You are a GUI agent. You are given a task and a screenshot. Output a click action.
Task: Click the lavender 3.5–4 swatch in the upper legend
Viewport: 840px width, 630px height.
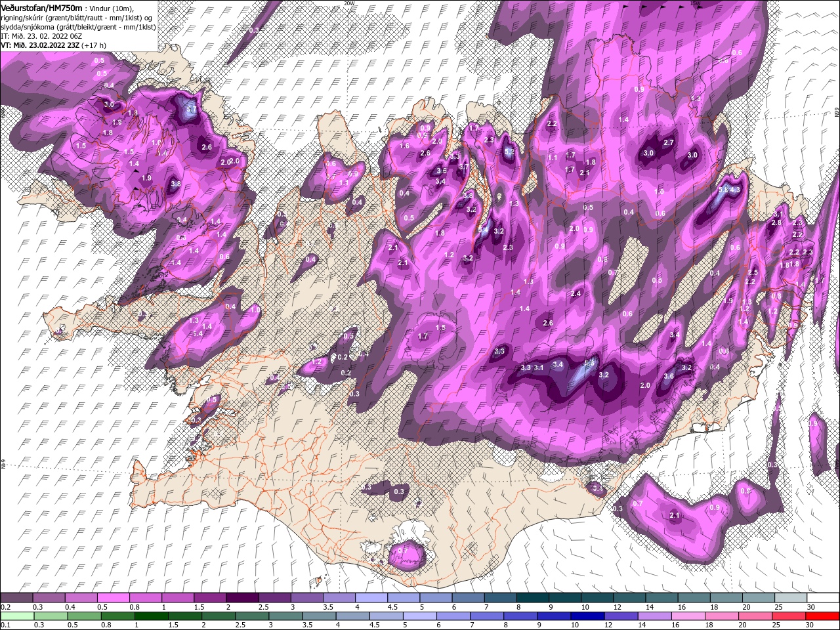[x=338, y=598]
